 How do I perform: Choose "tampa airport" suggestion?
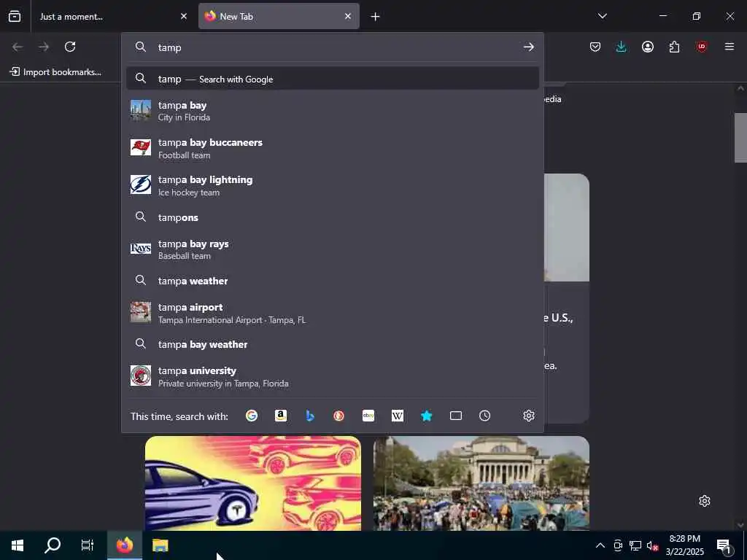333,313
